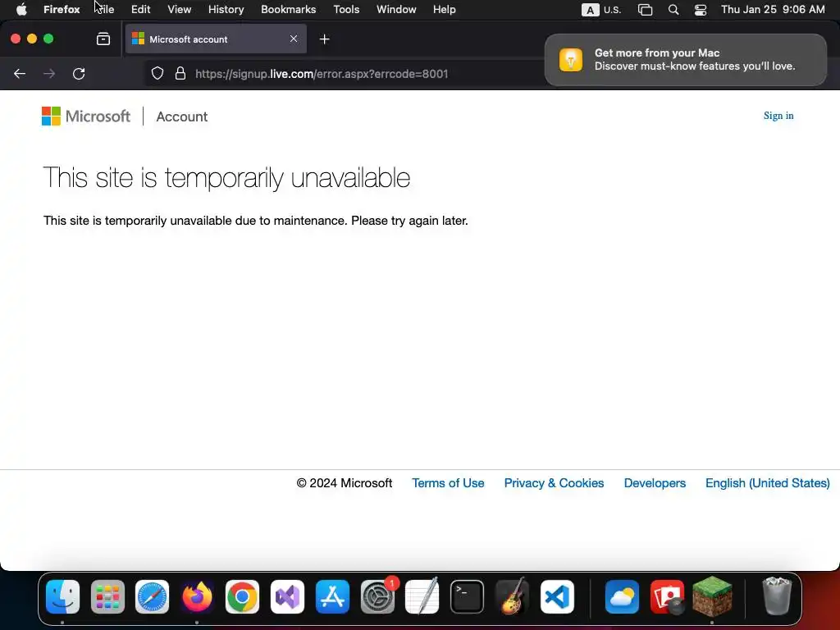Open the View menu
Image resolution: width=840 pixels, height=630 pixels.
(x=179, y=10)
